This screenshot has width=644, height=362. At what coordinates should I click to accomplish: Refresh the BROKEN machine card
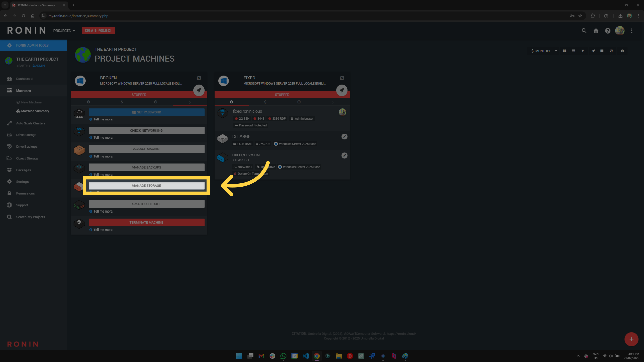199,78
